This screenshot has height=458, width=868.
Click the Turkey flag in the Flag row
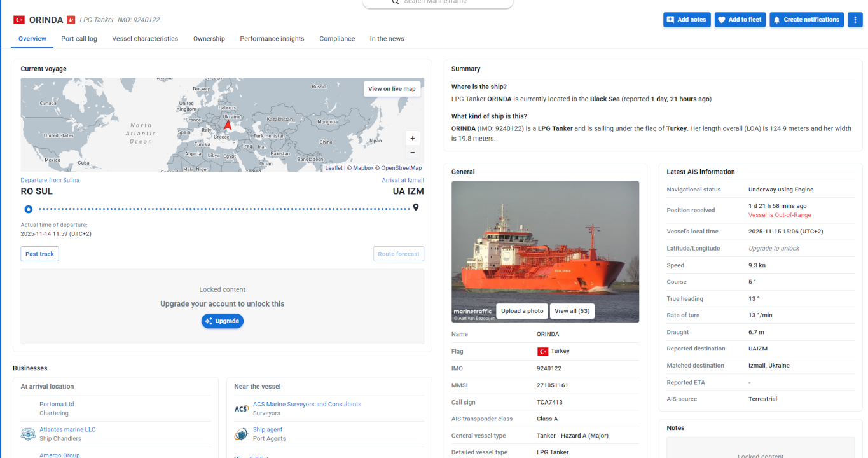(542, 351)
